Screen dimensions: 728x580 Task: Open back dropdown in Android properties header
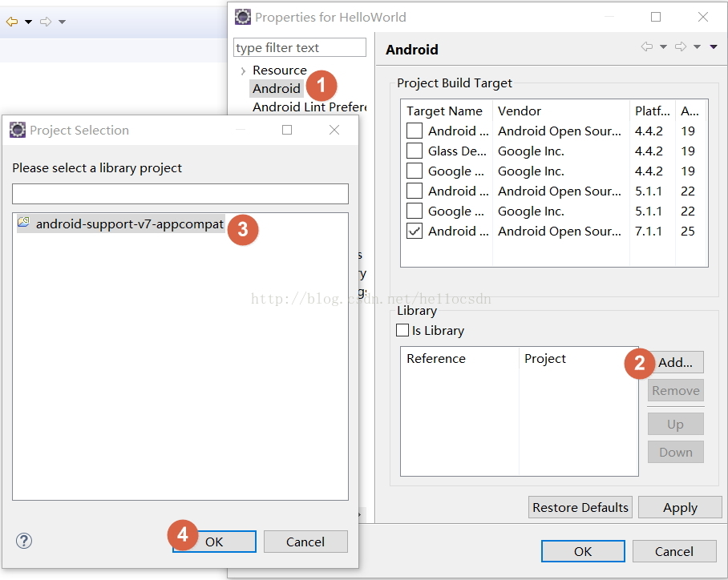coord(664,46)
